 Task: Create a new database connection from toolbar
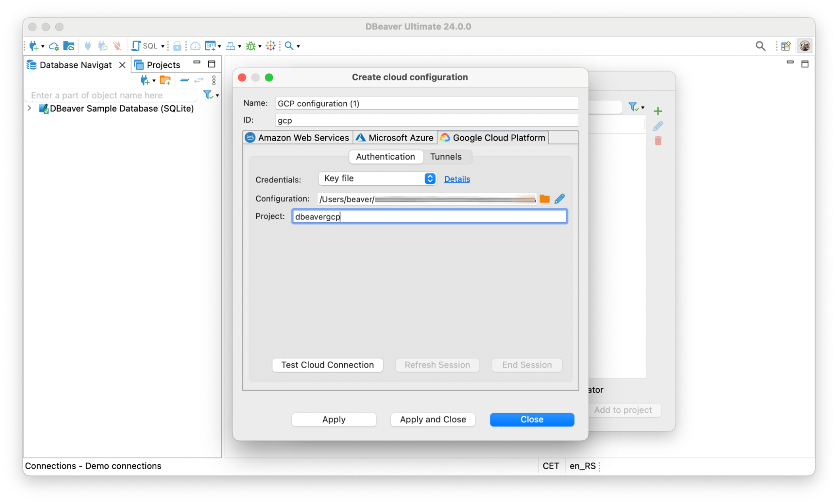tap(34, 46)
